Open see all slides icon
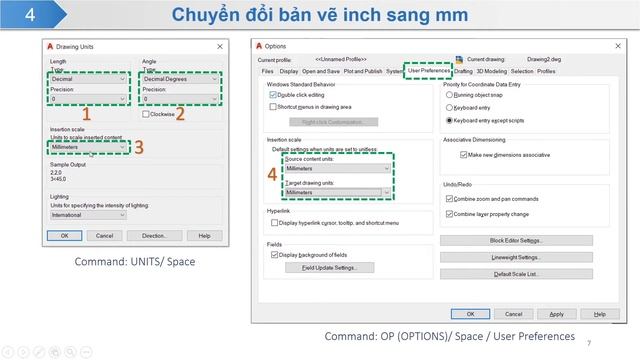The width and height of the screenshot is (640, 360). click(x=55, y=352)
